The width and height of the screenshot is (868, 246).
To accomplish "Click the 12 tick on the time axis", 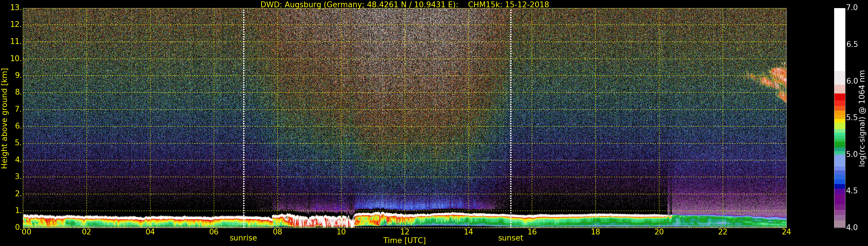I will [405, 232].
